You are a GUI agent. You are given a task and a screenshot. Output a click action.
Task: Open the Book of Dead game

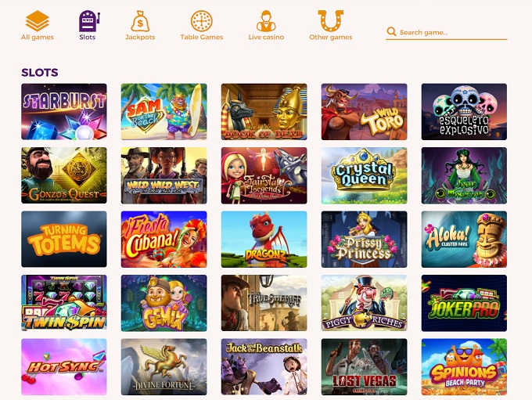point(264,112)
